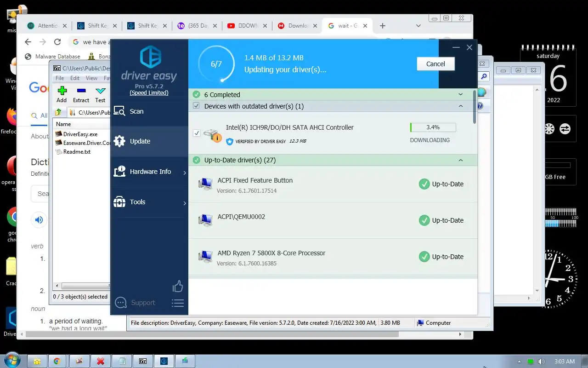
Task: Click the Malware Database bookmark
Action: click(52, 57)
